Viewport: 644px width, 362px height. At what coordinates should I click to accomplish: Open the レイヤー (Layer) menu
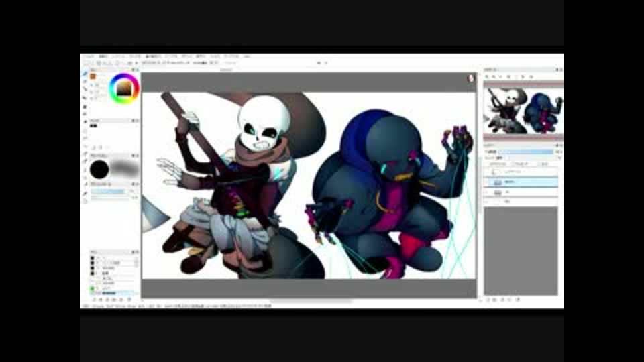[x=119, y=56]
